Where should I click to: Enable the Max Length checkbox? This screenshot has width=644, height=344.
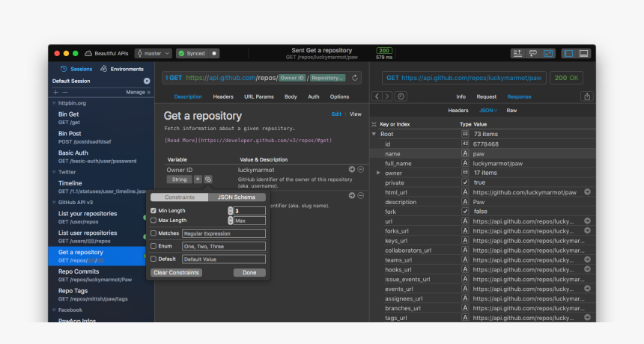pos(154,221)
